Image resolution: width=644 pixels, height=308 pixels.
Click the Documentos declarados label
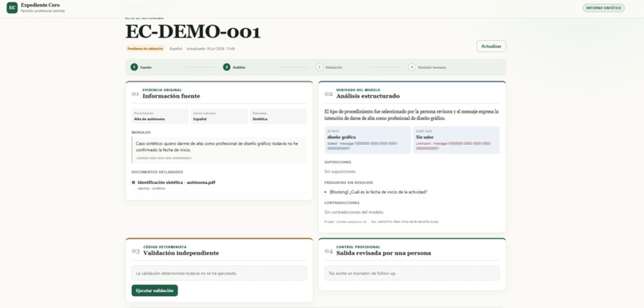(x=157, y=172)
